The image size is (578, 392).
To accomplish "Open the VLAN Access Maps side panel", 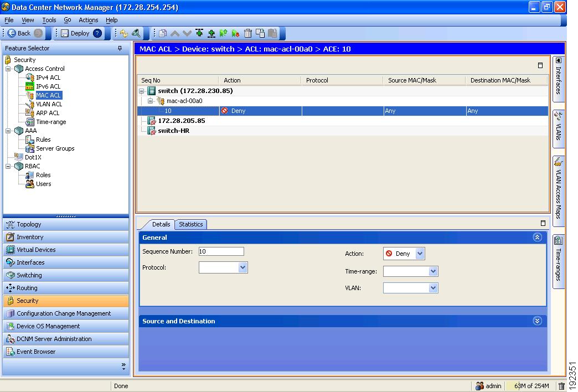I will tap(558, 188).
